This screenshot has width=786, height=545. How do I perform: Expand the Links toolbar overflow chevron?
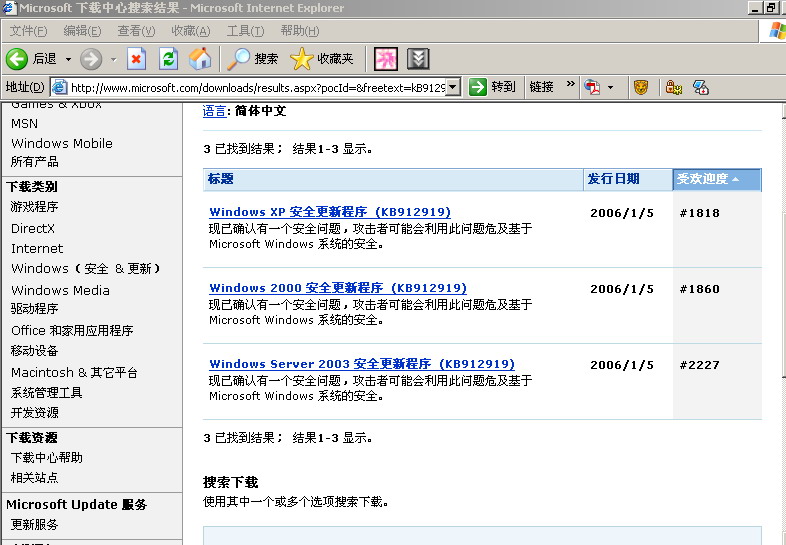click(x=571, y=86)
